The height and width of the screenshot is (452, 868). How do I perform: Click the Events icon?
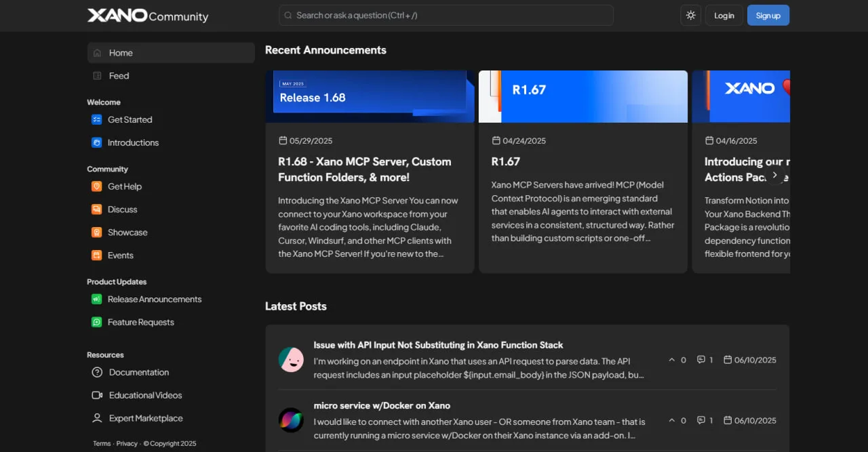pyautogui.click(x=96, y=255)
